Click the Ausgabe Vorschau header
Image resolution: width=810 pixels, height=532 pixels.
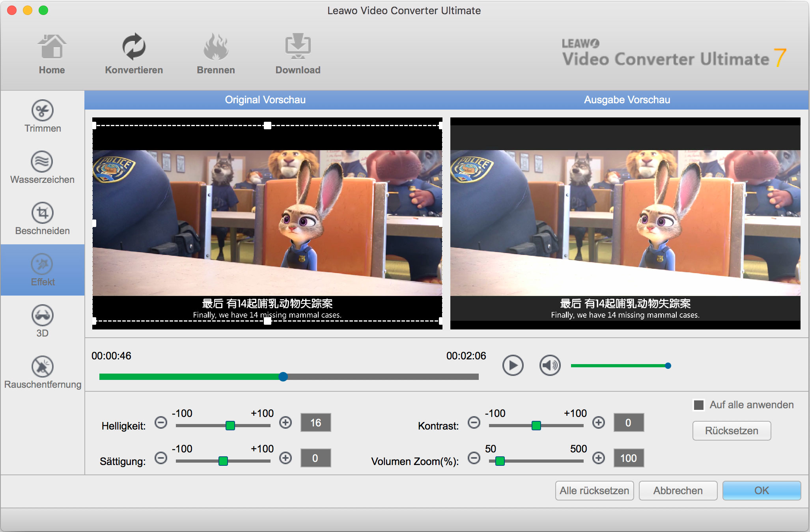pos(627,100)
